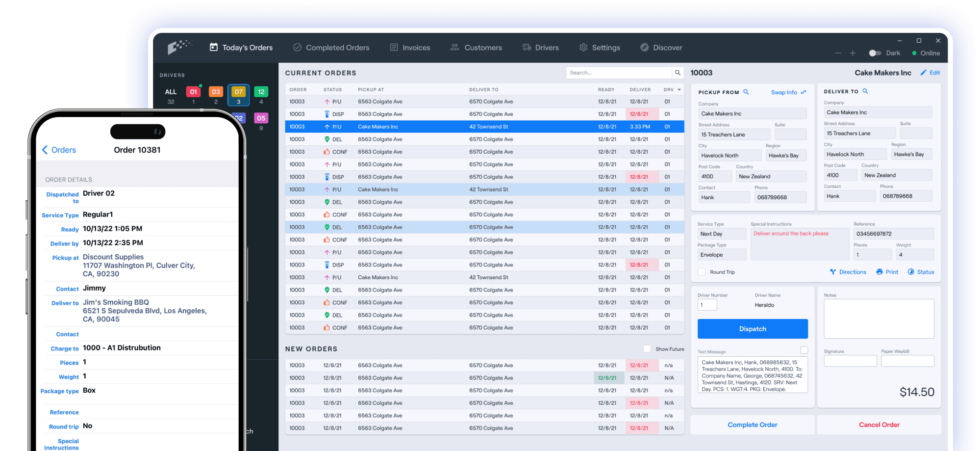
Task: Tick the Text Message checkbox
Action: [804, 350]
